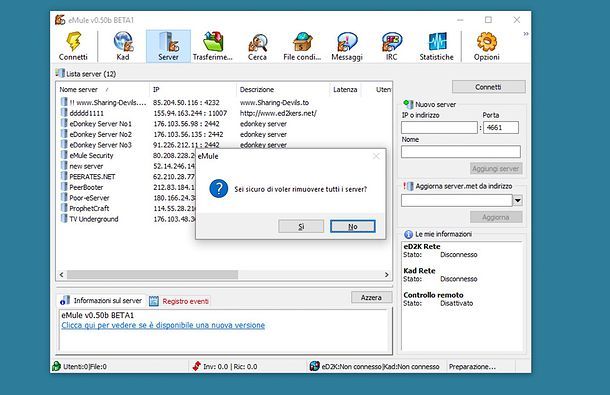Viewport: 610px width, 395px height.
Task: Click the IP 155.94.163.244 : 11007 cell
Action: coord(190,113)
